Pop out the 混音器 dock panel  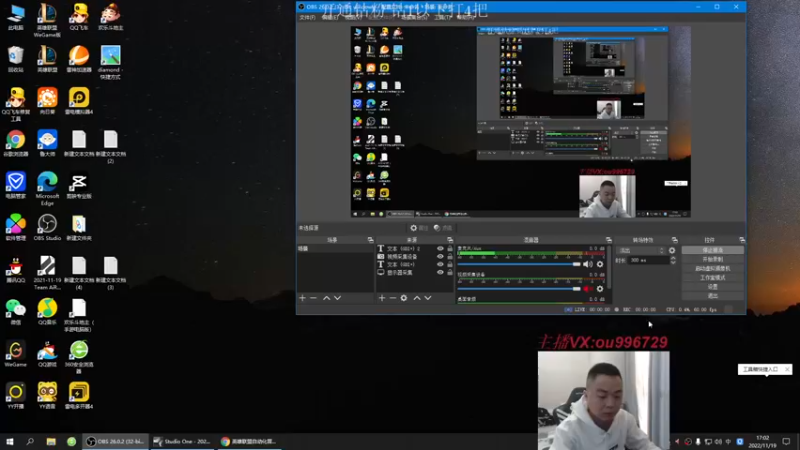609,240
